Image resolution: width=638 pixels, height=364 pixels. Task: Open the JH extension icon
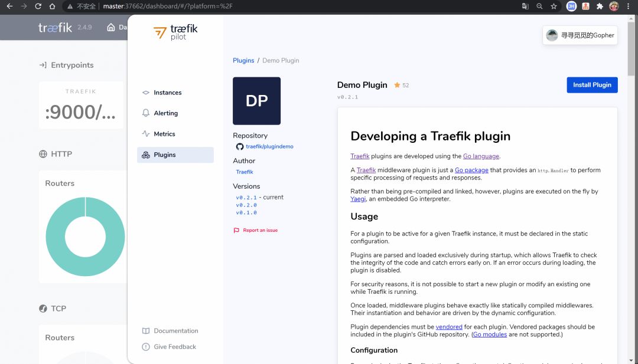571,6
